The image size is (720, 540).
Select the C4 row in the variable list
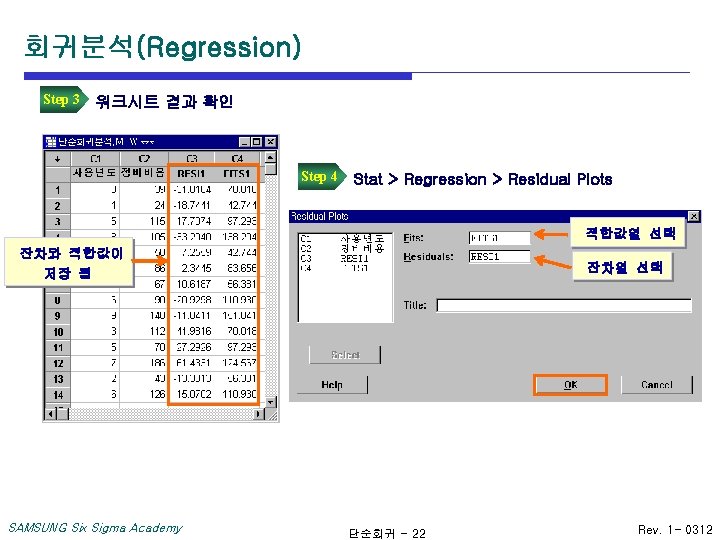pyautogui.click(x=345, y=268)
